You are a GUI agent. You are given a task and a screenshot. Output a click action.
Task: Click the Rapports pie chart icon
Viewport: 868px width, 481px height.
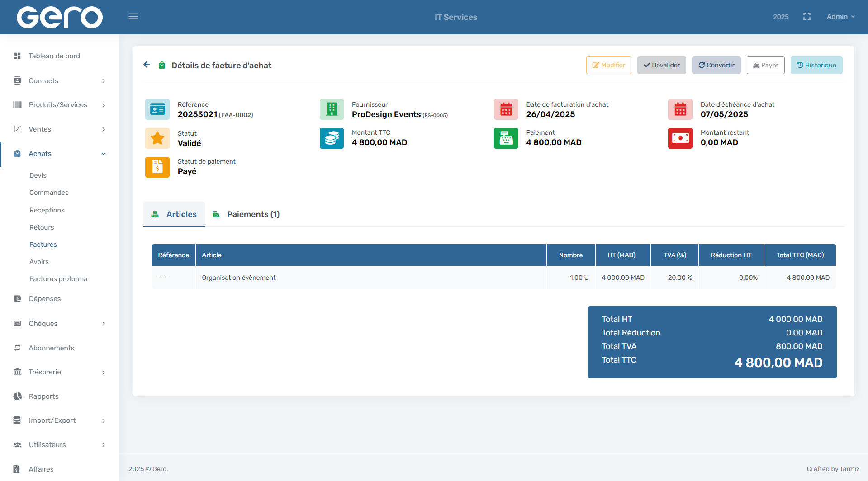18,396
